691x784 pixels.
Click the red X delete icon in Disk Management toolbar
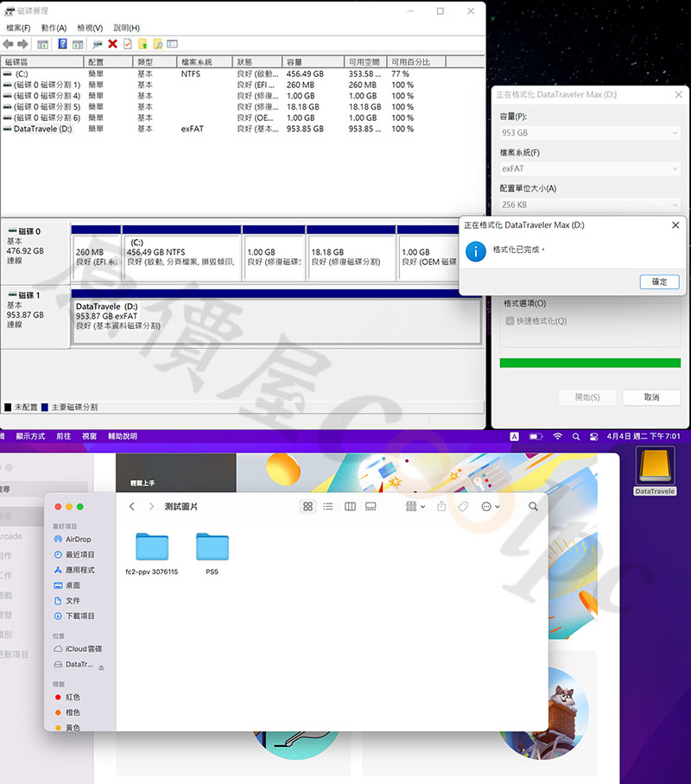112,44
